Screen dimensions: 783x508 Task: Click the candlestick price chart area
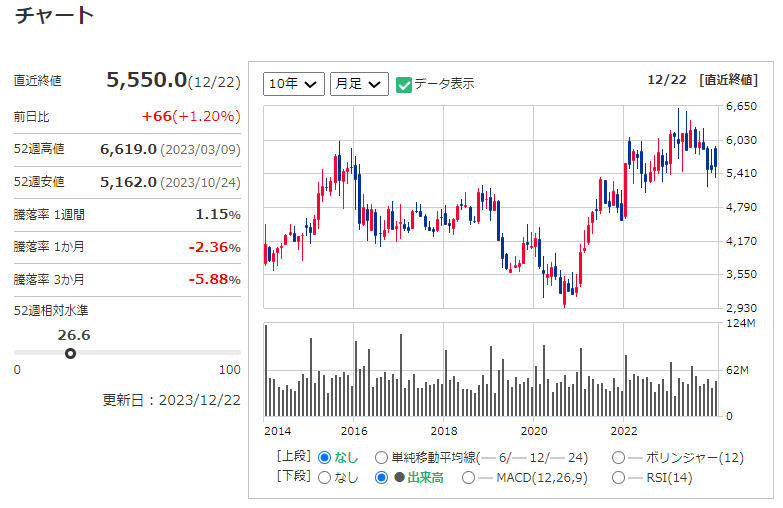click(x=490, y=205)
